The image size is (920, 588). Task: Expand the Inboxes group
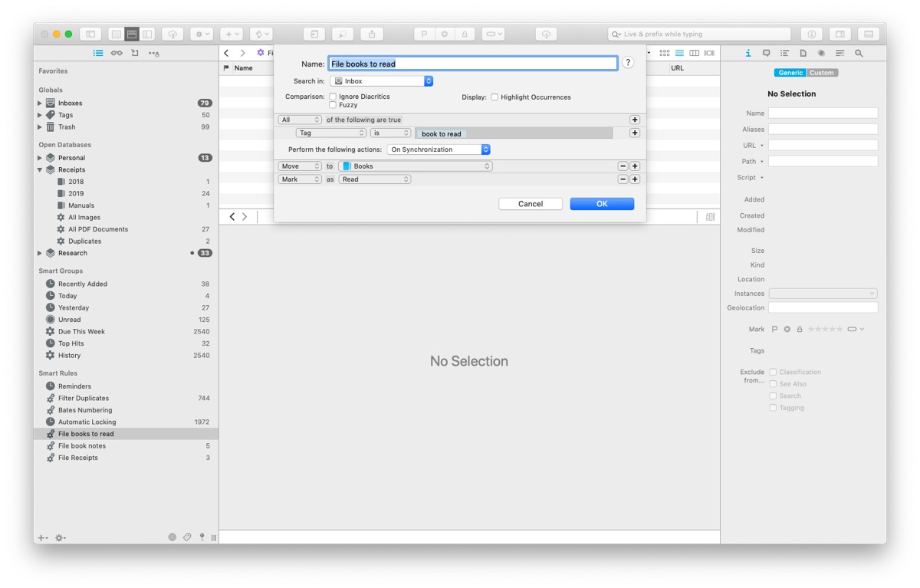[40, 103]
